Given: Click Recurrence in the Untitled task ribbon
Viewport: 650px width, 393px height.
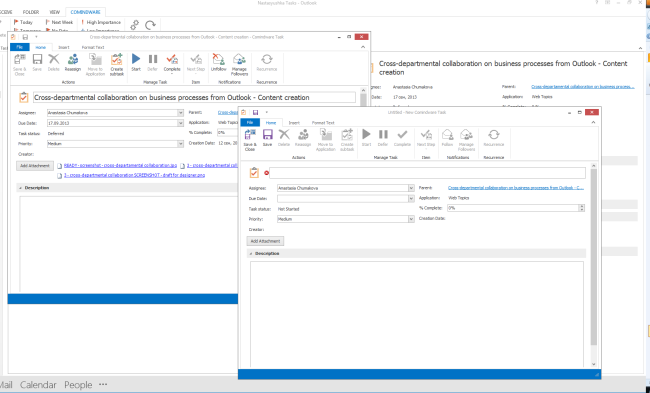Looking at the screenshot, I should tap(494, 138).
